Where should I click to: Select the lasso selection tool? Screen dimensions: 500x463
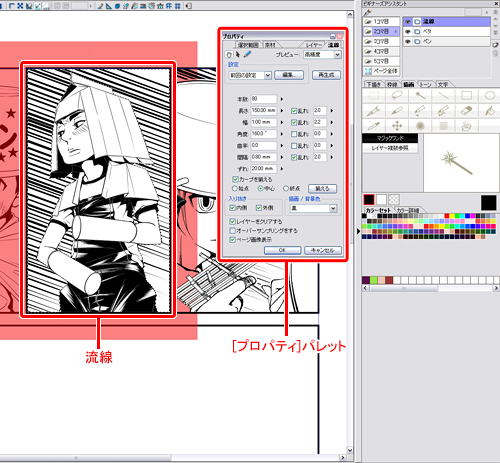(397, 96)
